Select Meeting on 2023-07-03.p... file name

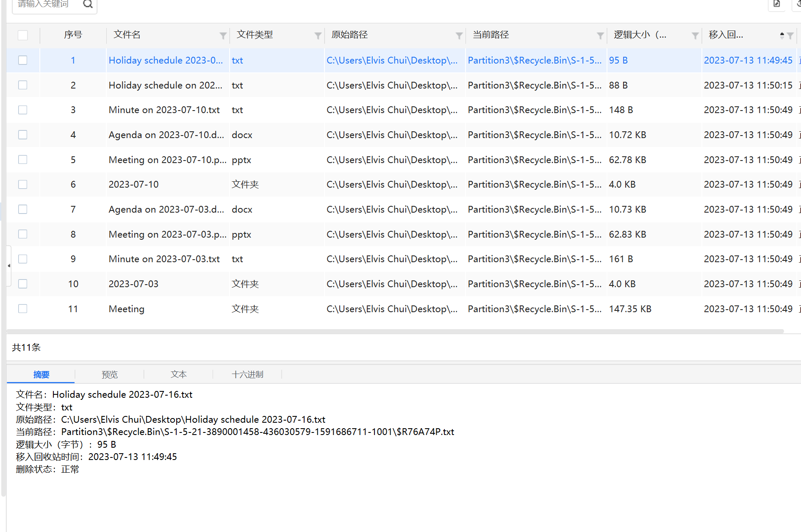(x=167, y=234)
